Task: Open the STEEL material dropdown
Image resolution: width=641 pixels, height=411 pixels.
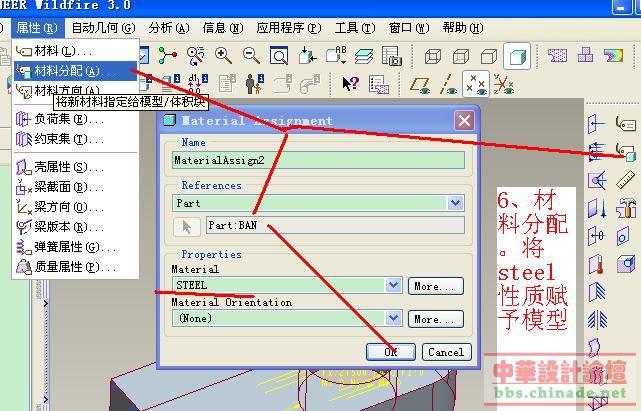Action: [393, 285]
